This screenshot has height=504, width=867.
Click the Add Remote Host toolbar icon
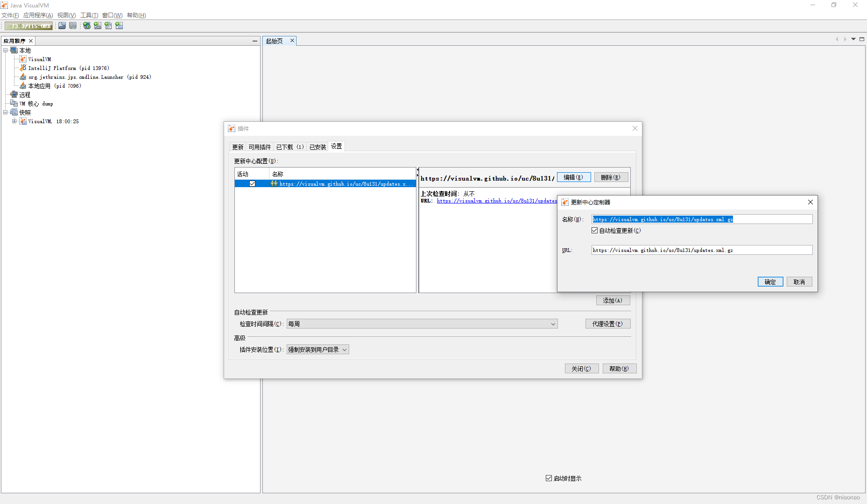87,26
